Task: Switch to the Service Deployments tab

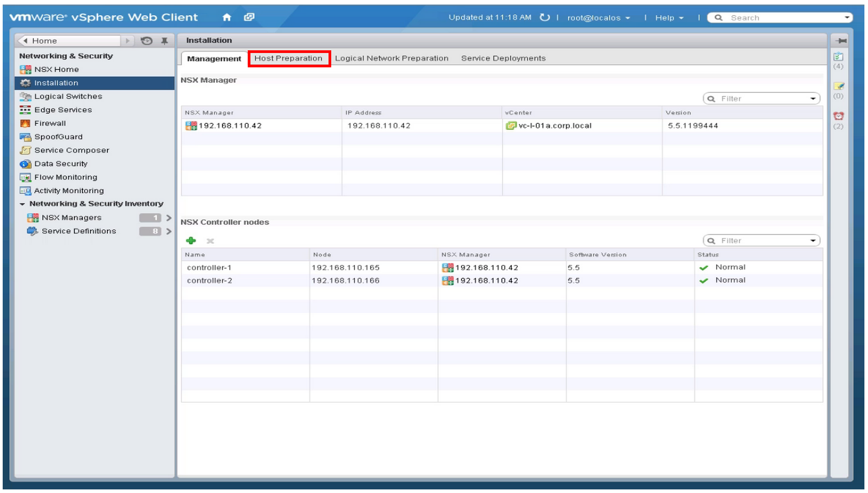Action: [503, 58]
